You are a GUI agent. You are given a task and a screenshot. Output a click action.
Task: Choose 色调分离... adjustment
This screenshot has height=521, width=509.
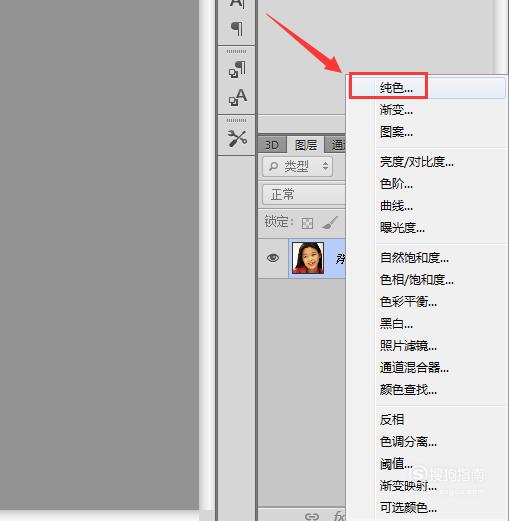427,442
